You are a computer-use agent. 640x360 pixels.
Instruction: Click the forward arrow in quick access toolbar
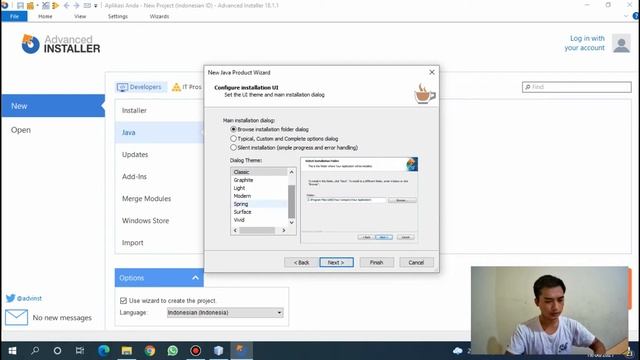(76, 6)
